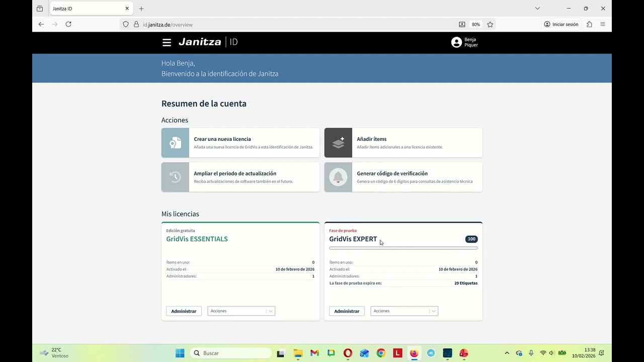The image size is (644, 362).
Task: Click the Edición gratuita label
Action: tap(181, 231)
